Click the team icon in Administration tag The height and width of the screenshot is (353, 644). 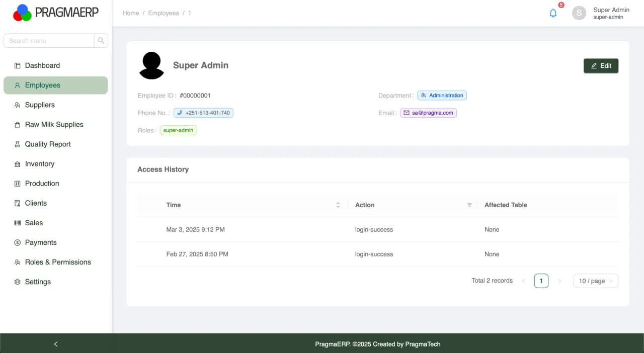[x=424, y=95]
